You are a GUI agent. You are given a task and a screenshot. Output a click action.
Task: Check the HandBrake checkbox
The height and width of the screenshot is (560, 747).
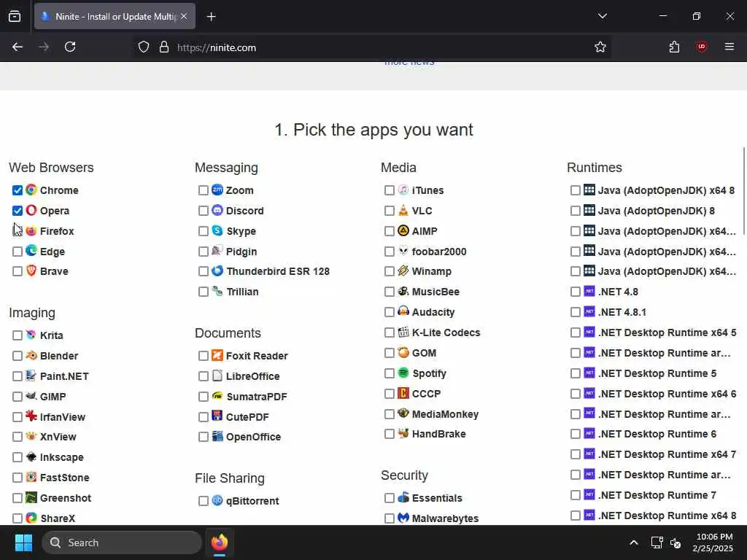[390, 434]
